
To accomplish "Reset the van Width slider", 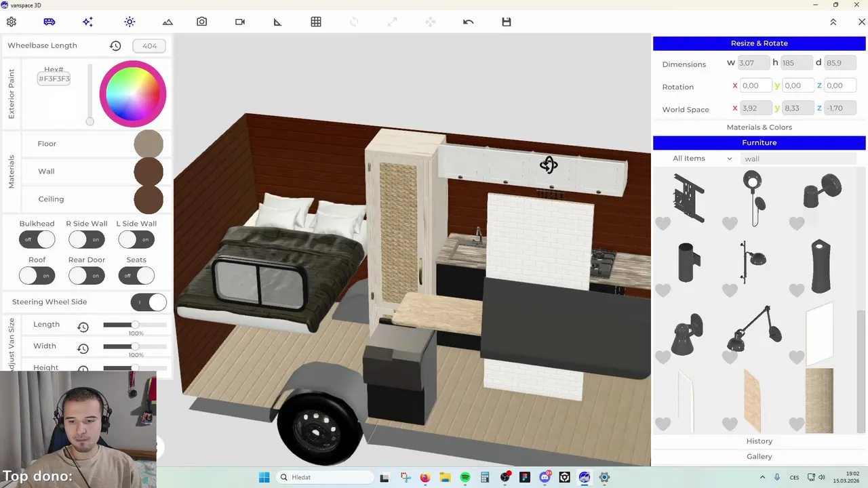I will [83, 348].
